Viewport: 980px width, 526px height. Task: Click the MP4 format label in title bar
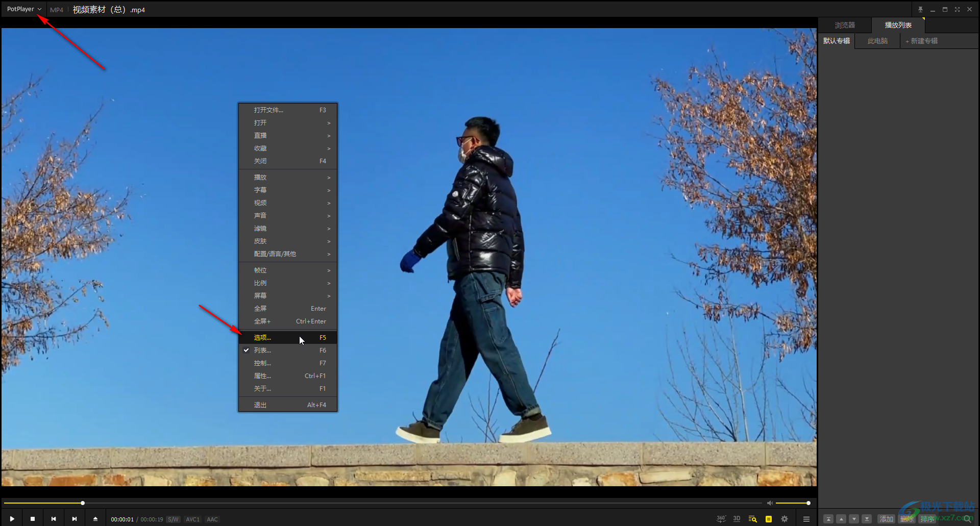57,10
